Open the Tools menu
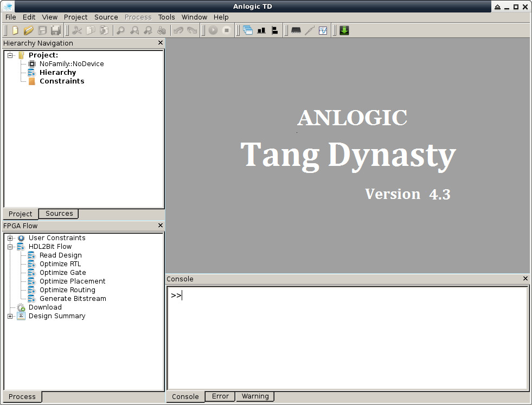 (x=166, y=17)
